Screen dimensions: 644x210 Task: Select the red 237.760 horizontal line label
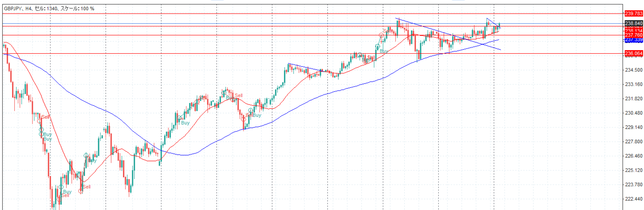click(633, 35)
